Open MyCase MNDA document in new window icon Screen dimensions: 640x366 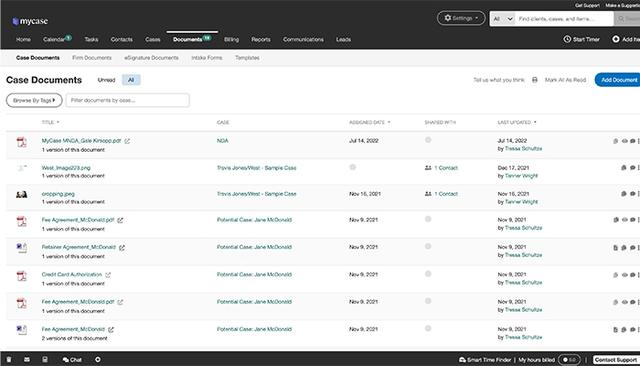pos(127,141)
